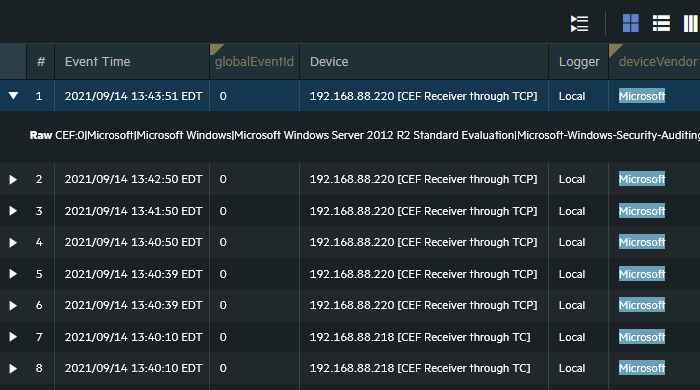Expand event row 7
The width and height of the screenshot is (700, 390).
[x=13, y=337]
